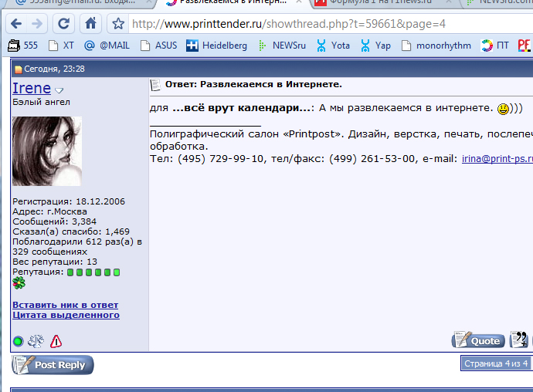Open the page navigation 'Страница 4 из 4'

click(494, 363)
